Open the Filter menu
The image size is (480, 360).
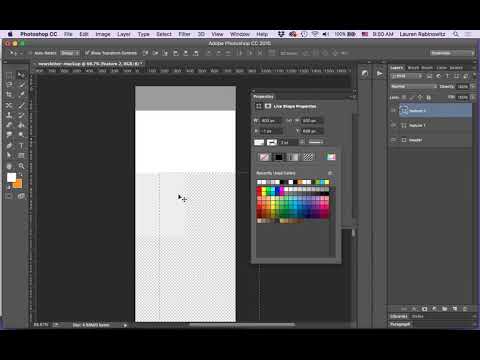click(184, 34)
